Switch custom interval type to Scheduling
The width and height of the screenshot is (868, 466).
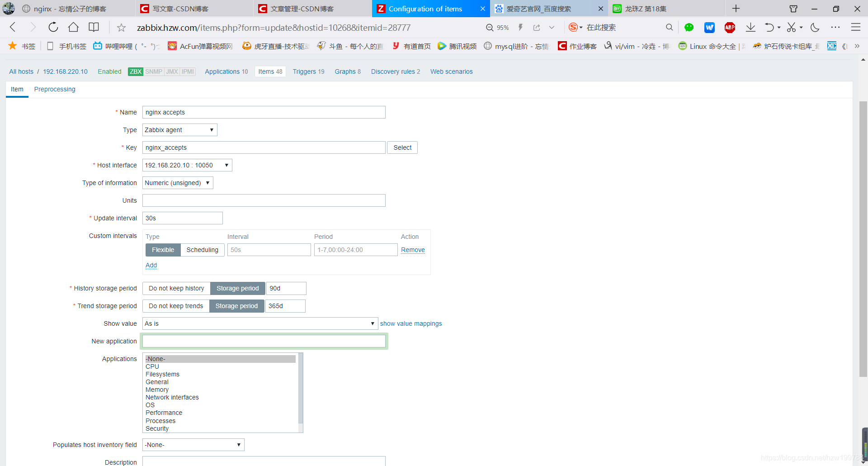coord(202,250)
